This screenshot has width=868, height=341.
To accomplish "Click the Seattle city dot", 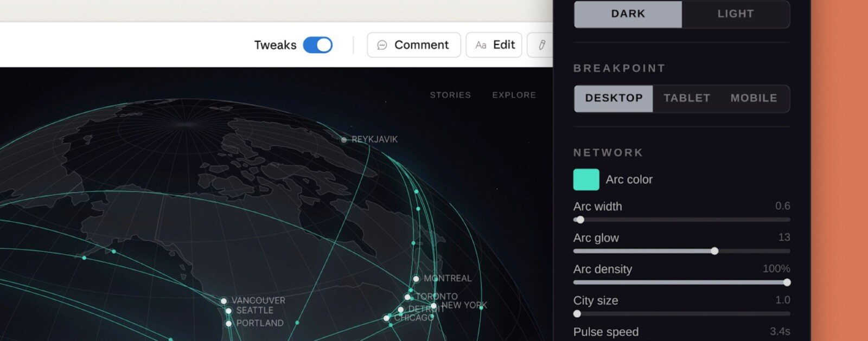I will 228,311.
